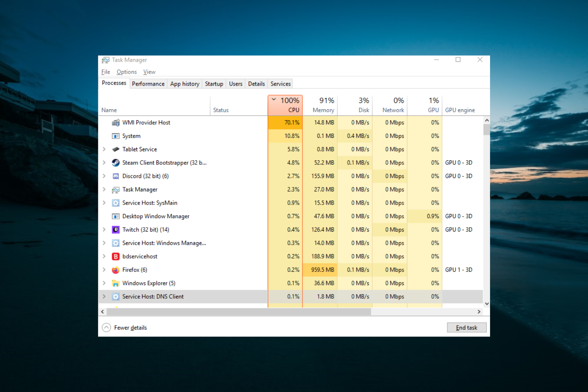Expand the bdservicehost process group

point(104,256)
